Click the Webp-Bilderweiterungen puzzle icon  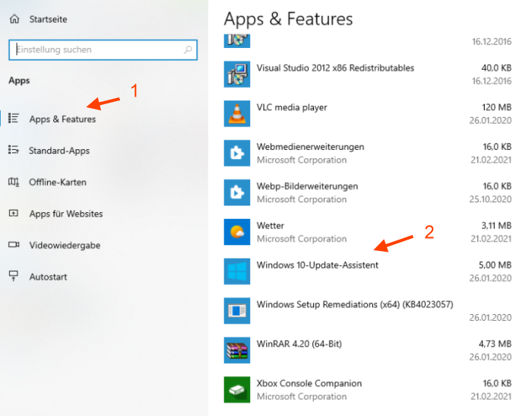click(237, 192)
